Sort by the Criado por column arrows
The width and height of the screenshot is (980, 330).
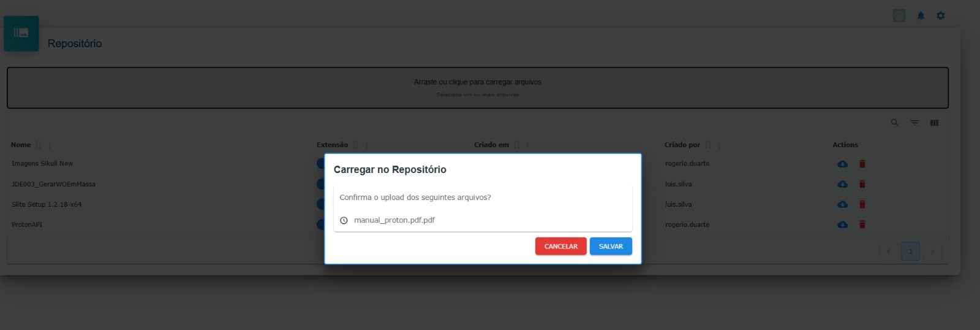[x=708, y=145]
